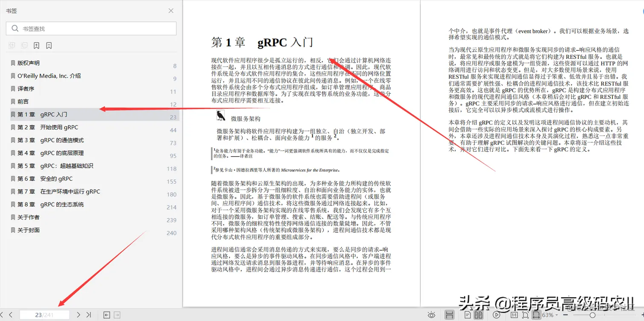The width and height of the screenshot is (644, 321).
Task: Click the previous view back arrow
Action: [107, 315]
